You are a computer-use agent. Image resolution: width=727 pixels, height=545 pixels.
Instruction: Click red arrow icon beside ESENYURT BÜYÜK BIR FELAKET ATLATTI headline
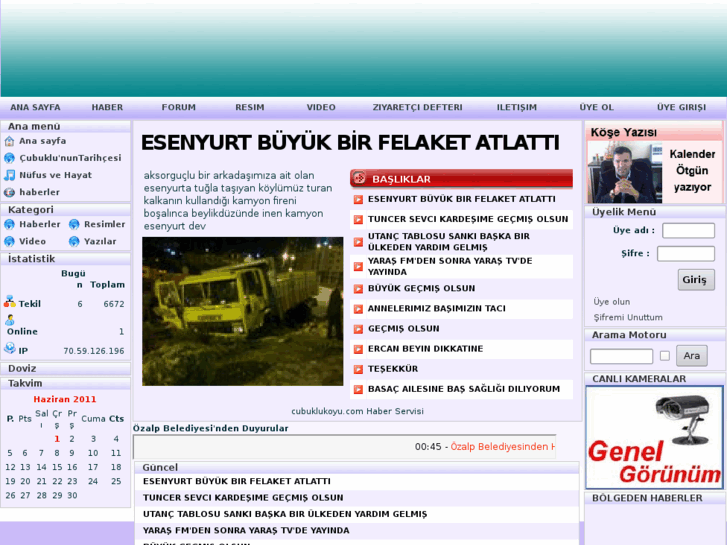pyautogui.click(x=358, y=199)
